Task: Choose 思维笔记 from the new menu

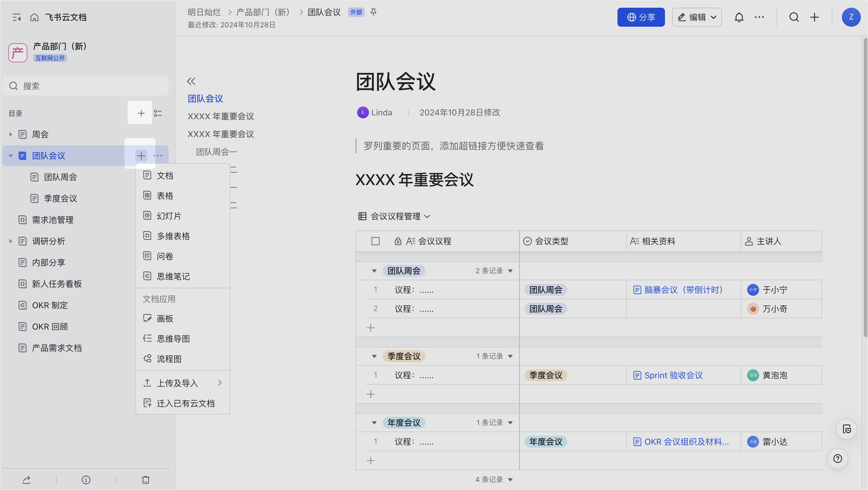Action: pyautogui.click(x=183, y=276)
